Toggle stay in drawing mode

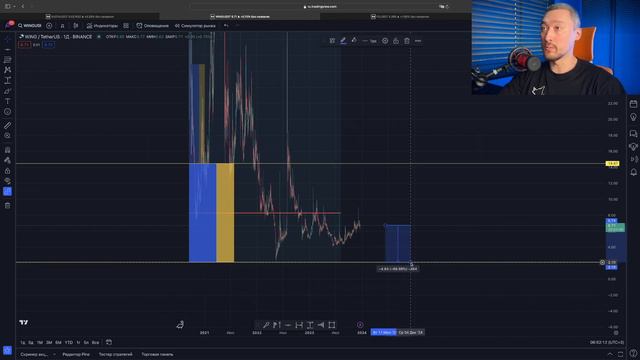[x=7, y=160]
